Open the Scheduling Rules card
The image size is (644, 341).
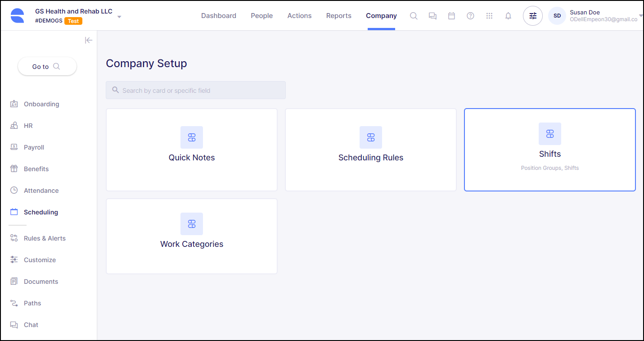[x=370, y=150]
